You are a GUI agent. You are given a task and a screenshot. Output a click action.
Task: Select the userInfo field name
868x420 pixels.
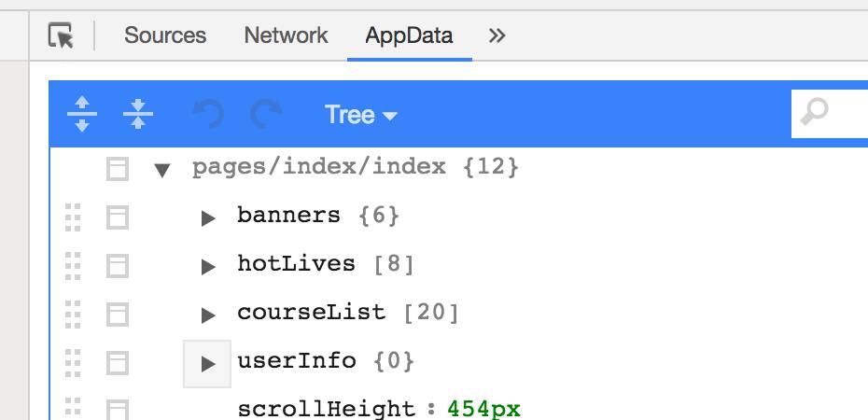click(296, 361)
